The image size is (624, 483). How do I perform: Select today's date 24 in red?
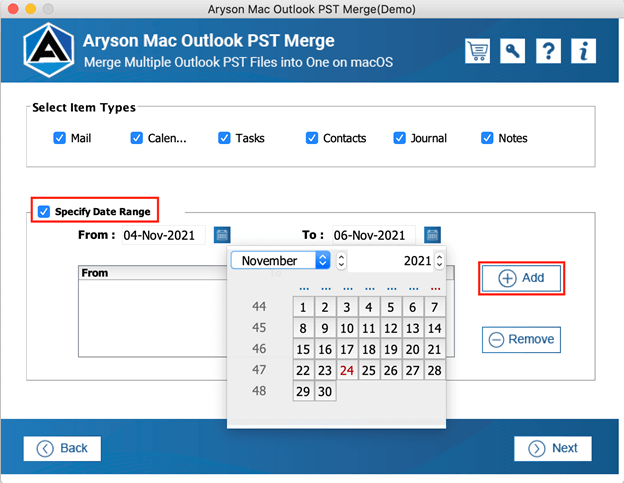pos(347,370)
